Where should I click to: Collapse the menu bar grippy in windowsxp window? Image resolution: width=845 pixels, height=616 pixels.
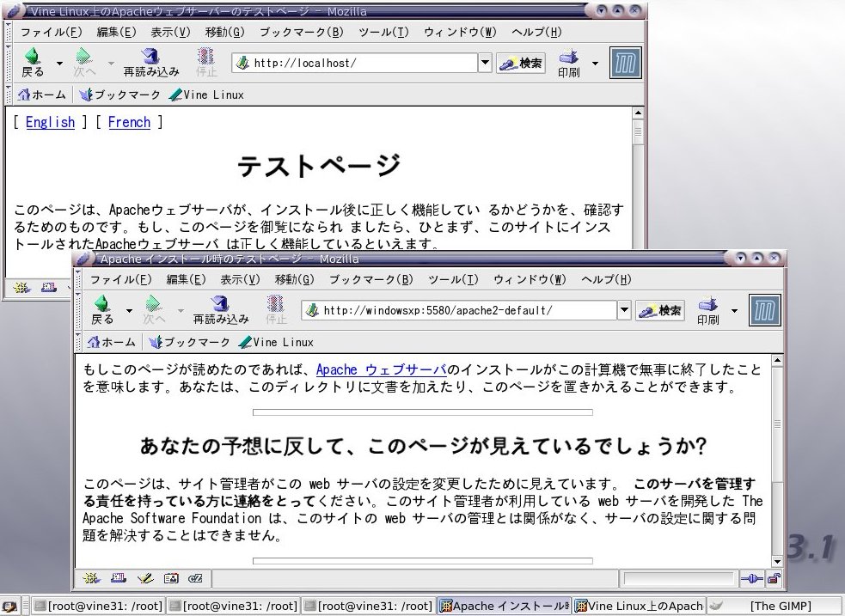78,279
